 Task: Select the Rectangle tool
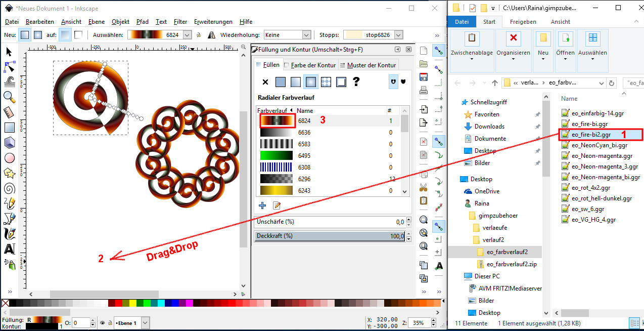tap(9, 128)
